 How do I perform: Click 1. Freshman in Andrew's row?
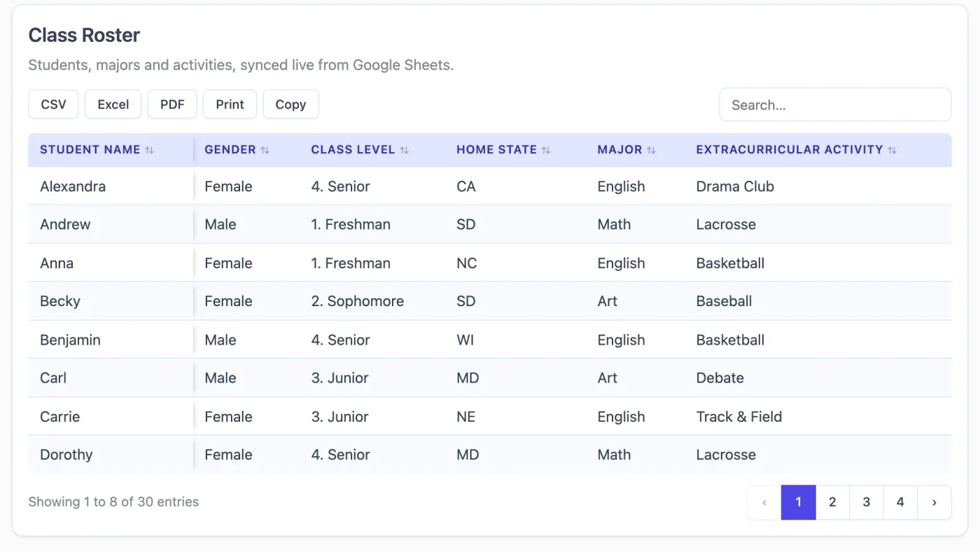tap(351, 225)
